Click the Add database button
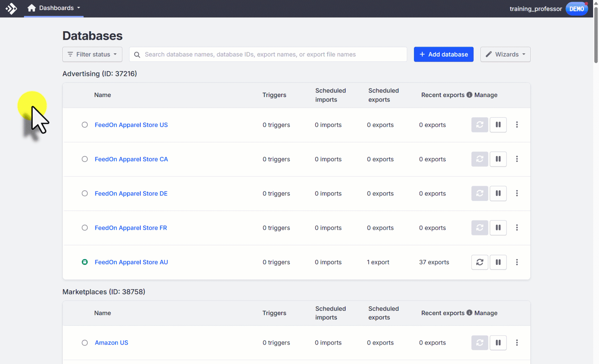This screenshot has height=364, width=599. [443, 54]
